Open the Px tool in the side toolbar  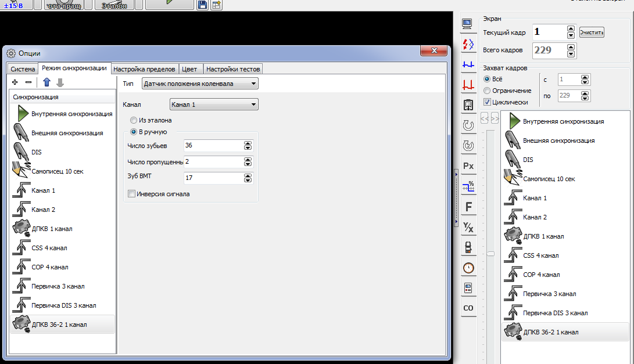tap(468, 166)
